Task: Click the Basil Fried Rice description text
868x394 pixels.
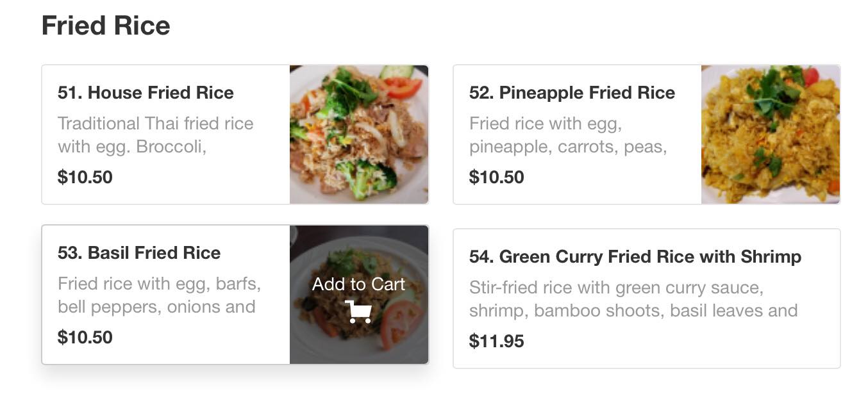Action: click(158, 295)
